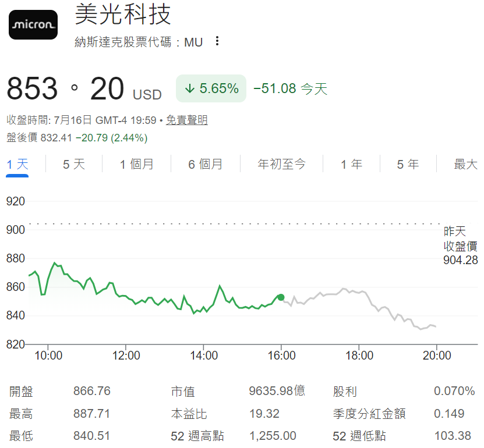Click the 股利 value 0.070%
The image size is (484, 448).
click(x=454, y=391)
